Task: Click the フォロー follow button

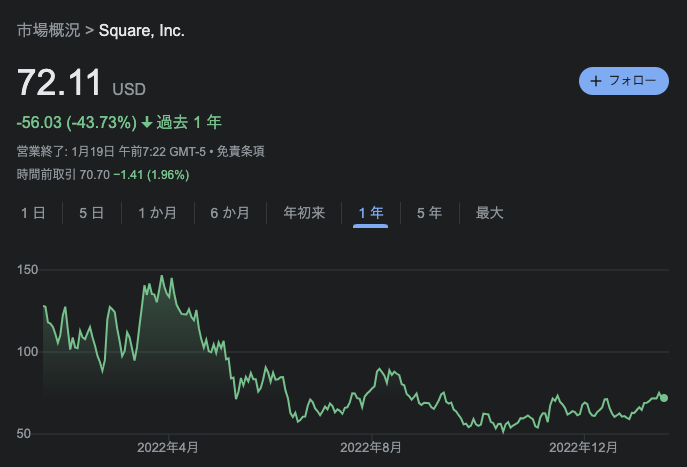Action: (x=623, y=81)
